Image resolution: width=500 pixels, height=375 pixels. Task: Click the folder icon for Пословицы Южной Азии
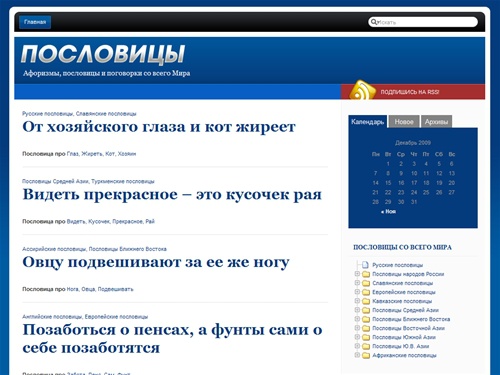click(366, 337)
